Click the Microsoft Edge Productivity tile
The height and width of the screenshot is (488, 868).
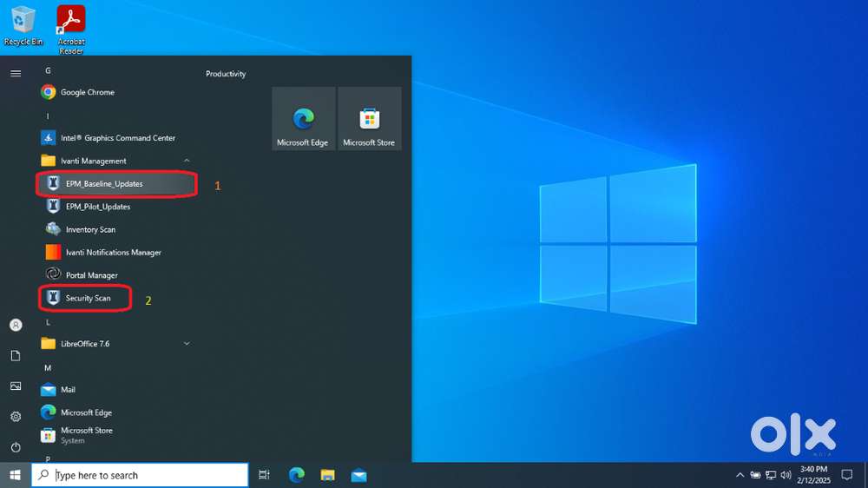tap(303, 119)
